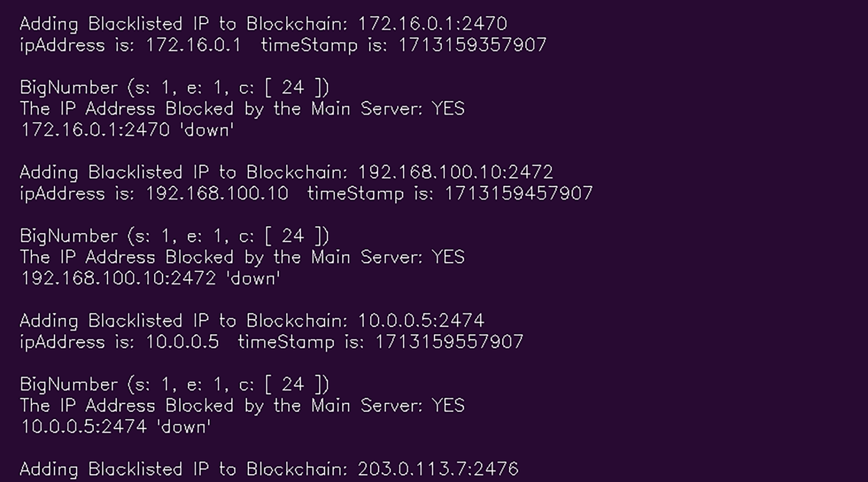Select the timestamp value 1713159357907

[472, 45]
